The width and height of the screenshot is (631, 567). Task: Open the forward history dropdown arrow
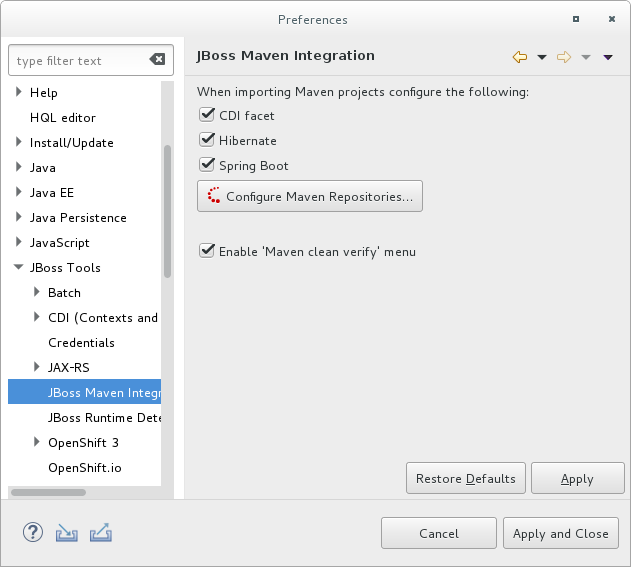[586, 57]
